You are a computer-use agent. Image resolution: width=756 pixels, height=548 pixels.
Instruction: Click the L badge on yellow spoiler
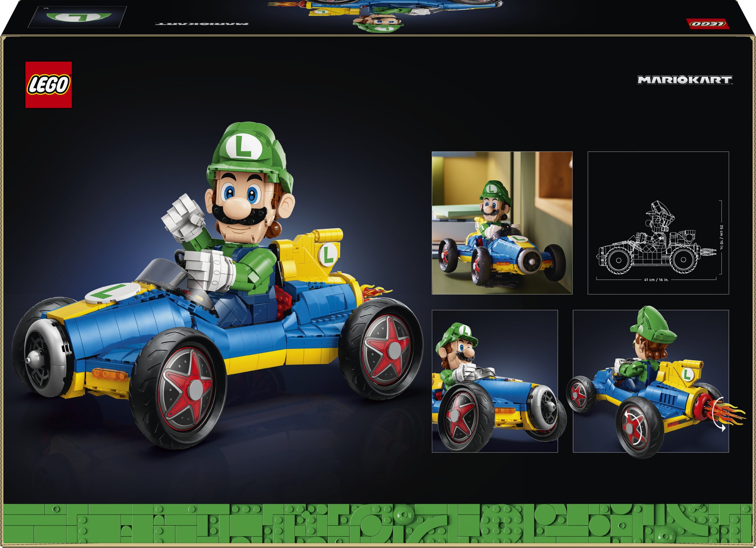[328, 255]
